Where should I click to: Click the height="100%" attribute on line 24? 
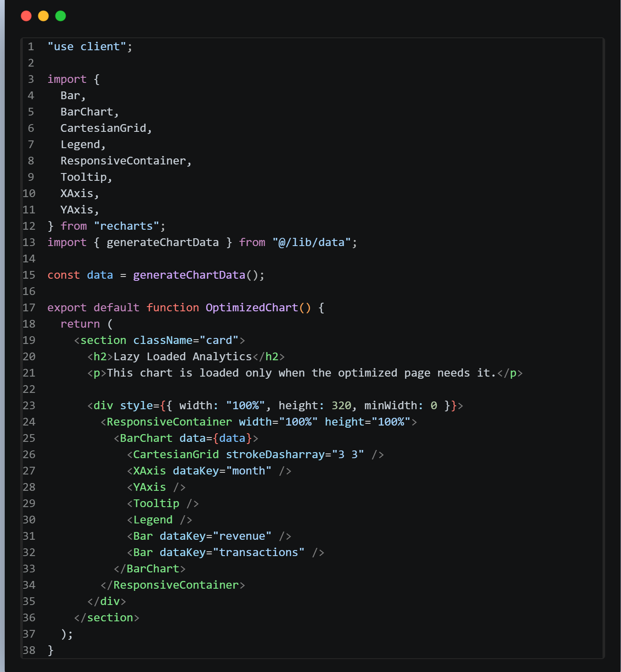click(x=367, y=422)
